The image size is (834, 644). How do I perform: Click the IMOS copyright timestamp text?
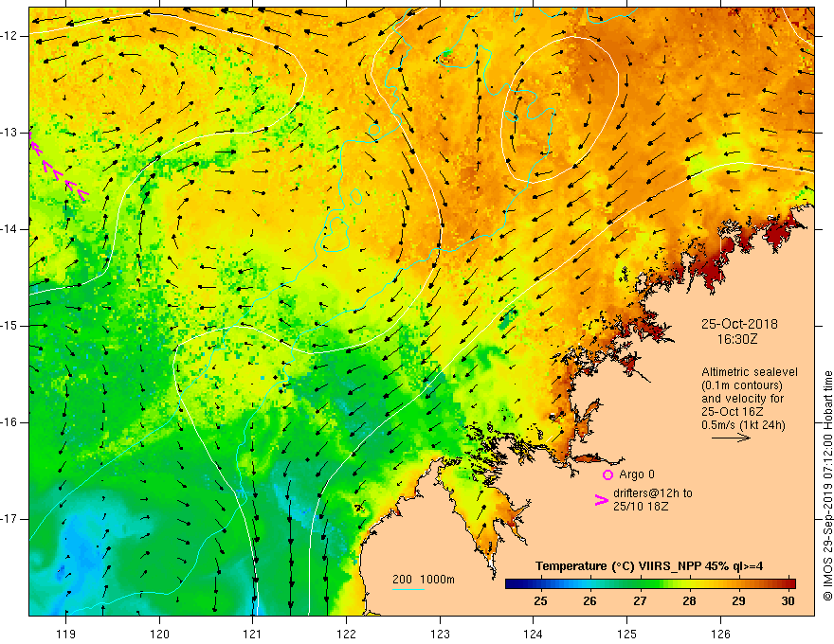coord(827,486)
